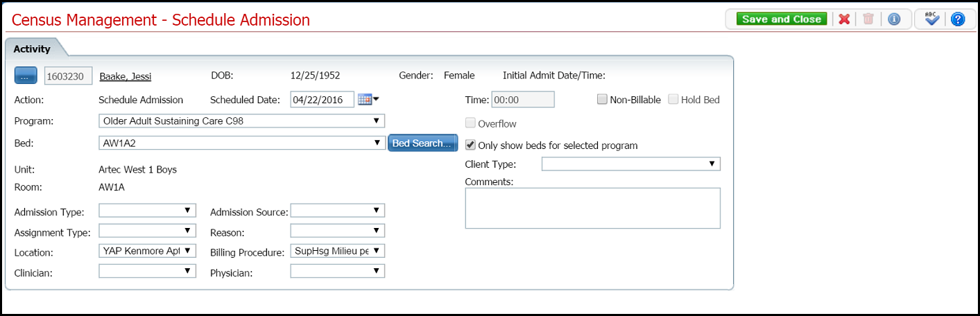The image size is (980, 316).
Task: Click inside the Comments text box
Action: 592,208
